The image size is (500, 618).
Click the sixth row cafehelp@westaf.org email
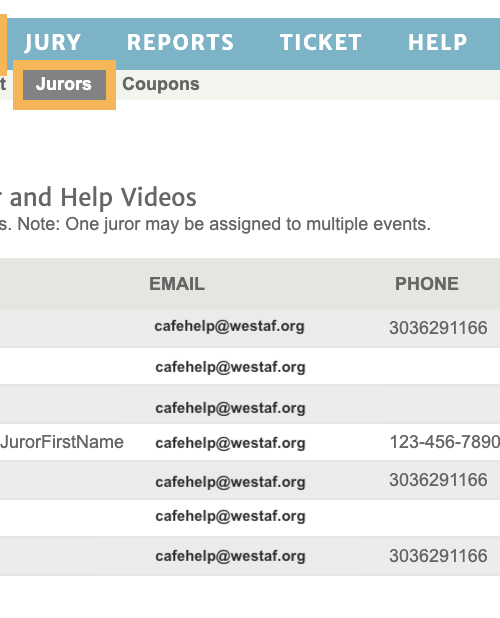click(x=230, y=516)
